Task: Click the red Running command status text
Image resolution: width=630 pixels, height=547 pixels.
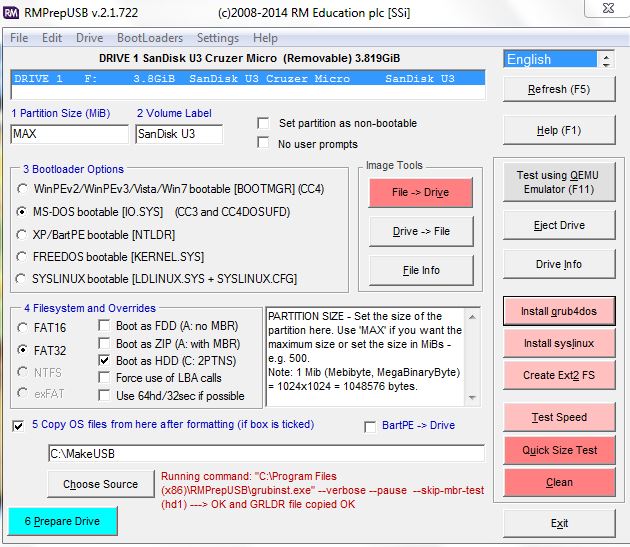Action: [x=322, y=490]
